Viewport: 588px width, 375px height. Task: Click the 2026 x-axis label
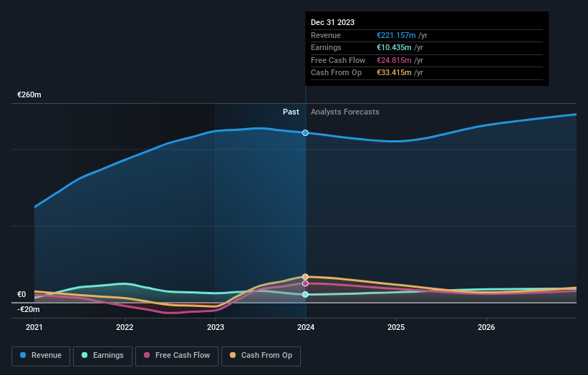click(486, 328)
